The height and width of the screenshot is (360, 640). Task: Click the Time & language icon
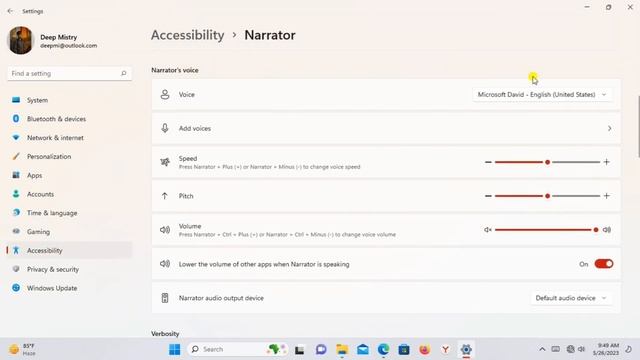pos(16,213)
